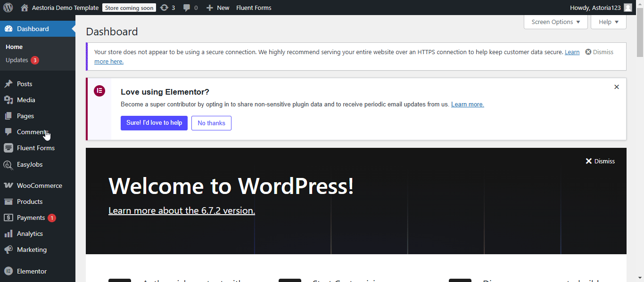Click the Posts pushpin icon
The height and width of the screenshot is (282, 644).
point(8,84)
